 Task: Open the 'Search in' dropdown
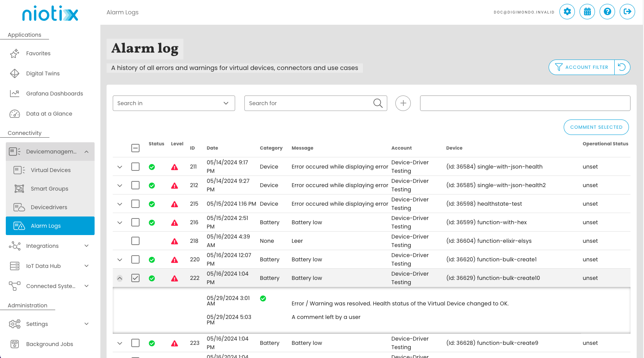coord(174,103)
